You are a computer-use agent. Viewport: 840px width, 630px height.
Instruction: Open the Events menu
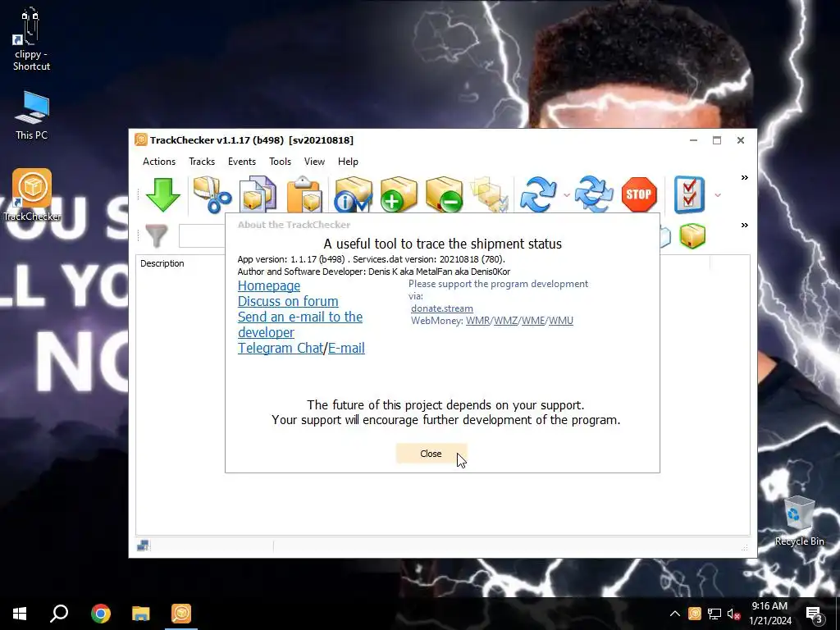coord(242,162)
